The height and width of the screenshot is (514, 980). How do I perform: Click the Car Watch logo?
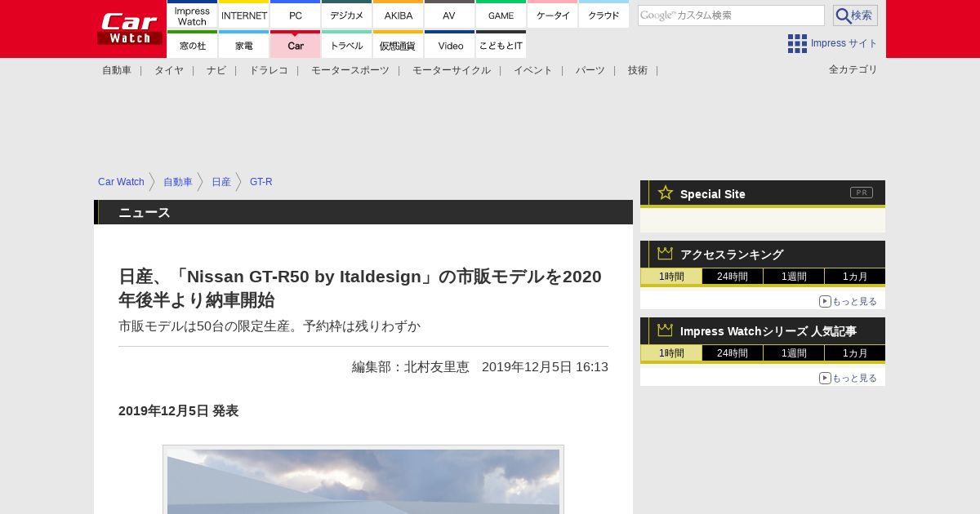[x=130, y=29]
